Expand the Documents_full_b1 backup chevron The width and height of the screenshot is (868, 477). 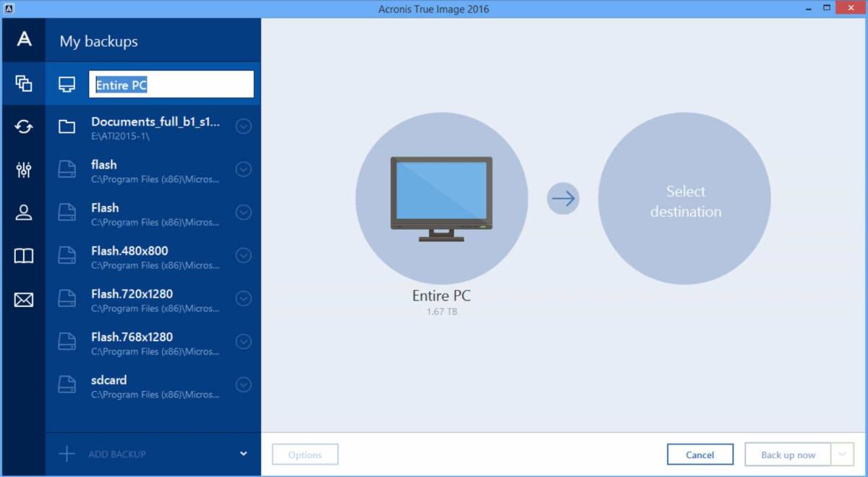pos(243,126)
